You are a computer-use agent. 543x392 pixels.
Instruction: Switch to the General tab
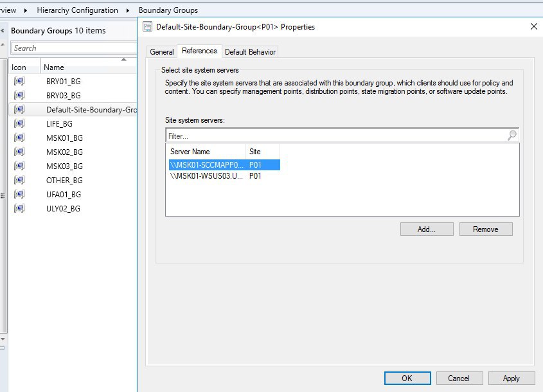[162, 52]
